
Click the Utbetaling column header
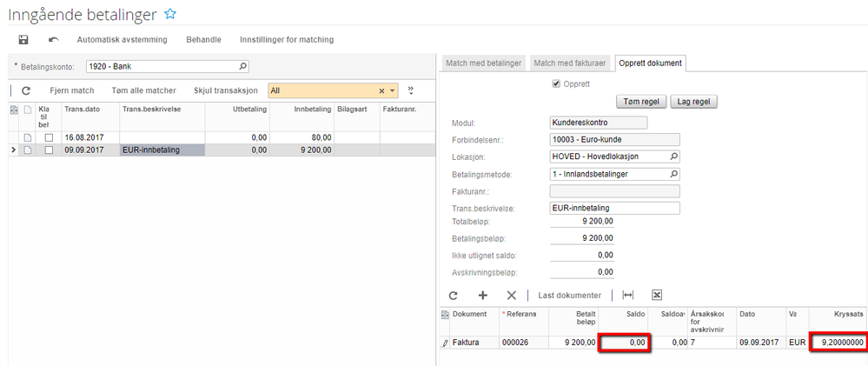(x=237, y=116)
